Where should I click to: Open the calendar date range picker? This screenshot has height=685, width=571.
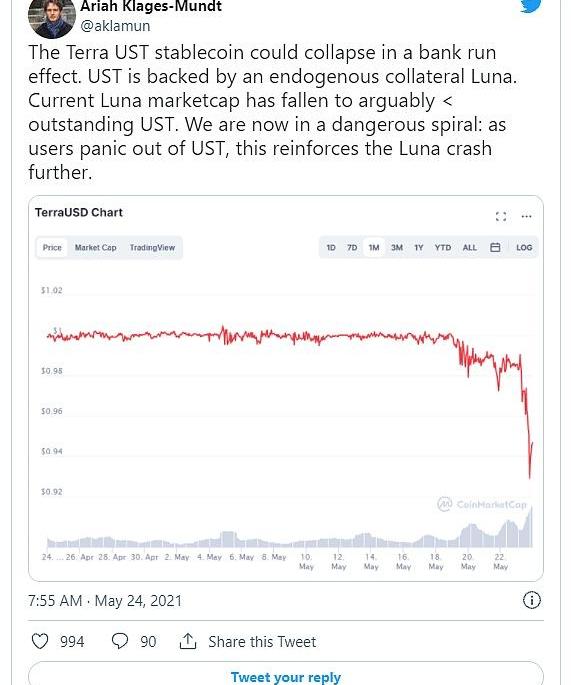[x=495, y=247]
